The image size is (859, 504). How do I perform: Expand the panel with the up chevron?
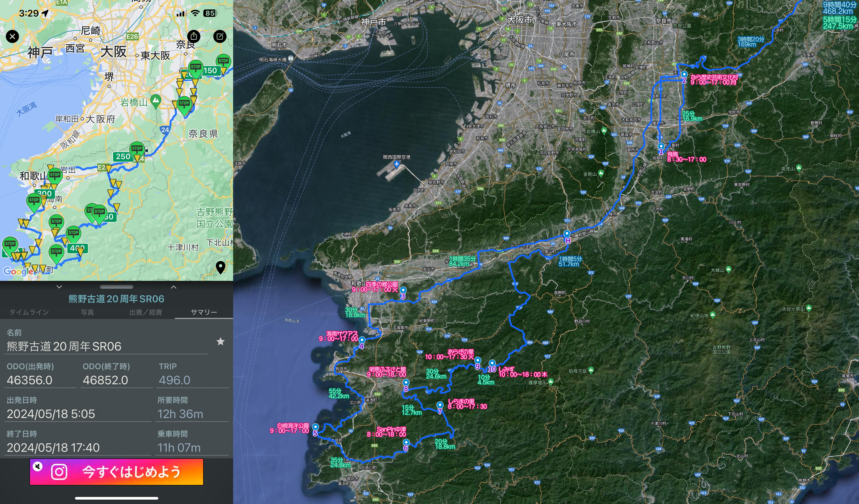coord(174,287)
